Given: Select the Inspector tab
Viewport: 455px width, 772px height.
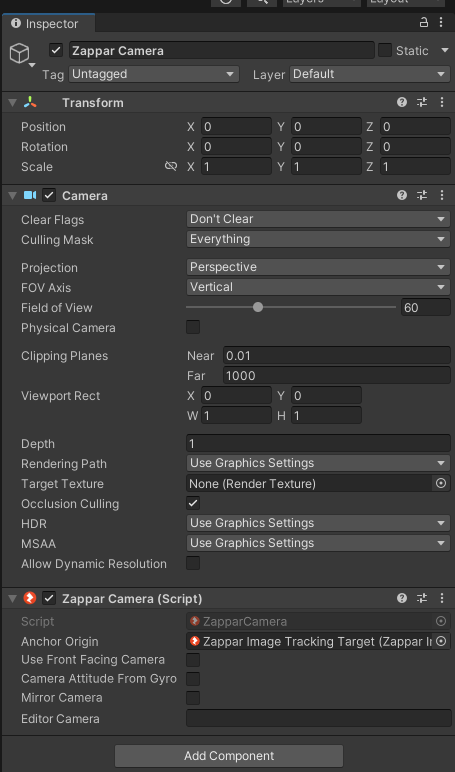Looking at the screenshot, I should click(48, 23).
